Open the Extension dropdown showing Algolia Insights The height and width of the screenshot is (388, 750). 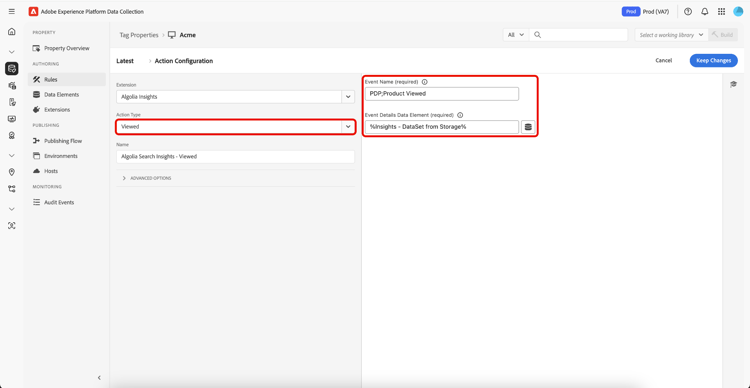pyautogui.click(x=235, y=97)
